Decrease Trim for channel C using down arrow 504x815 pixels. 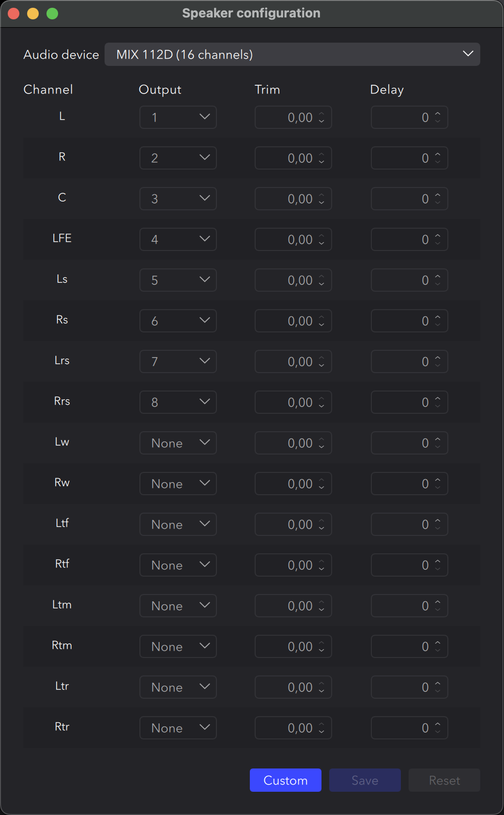coord(321,202)
